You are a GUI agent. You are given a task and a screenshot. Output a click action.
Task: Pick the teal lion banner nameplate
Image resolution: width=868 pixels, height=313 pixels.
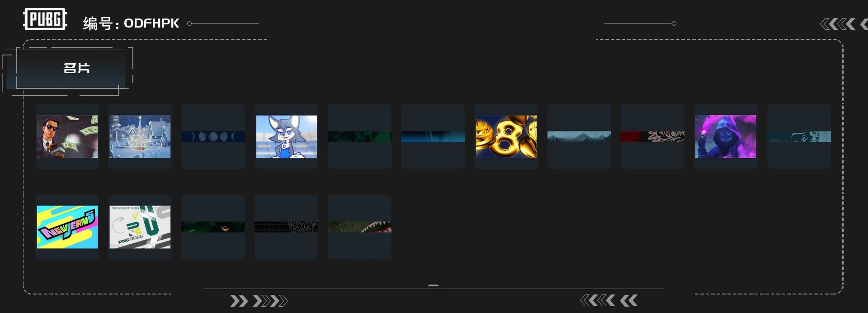[x=799, y=136]
